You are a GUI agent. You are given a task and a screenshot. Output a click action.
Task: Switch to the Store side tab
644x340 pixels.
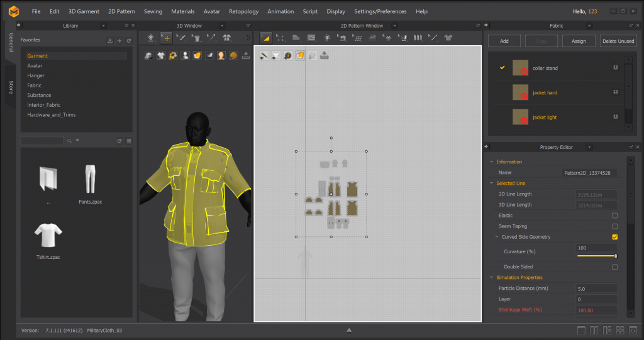click(x=11, y=87)
